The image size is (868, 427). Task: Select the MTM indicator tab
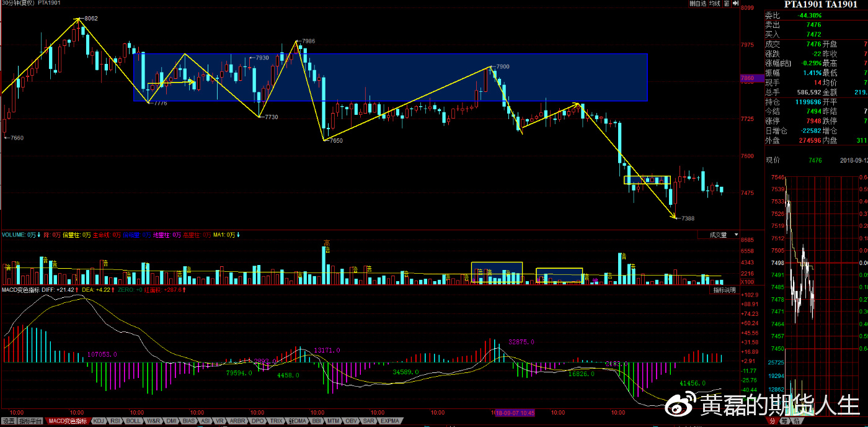click(x=334, y=421)
